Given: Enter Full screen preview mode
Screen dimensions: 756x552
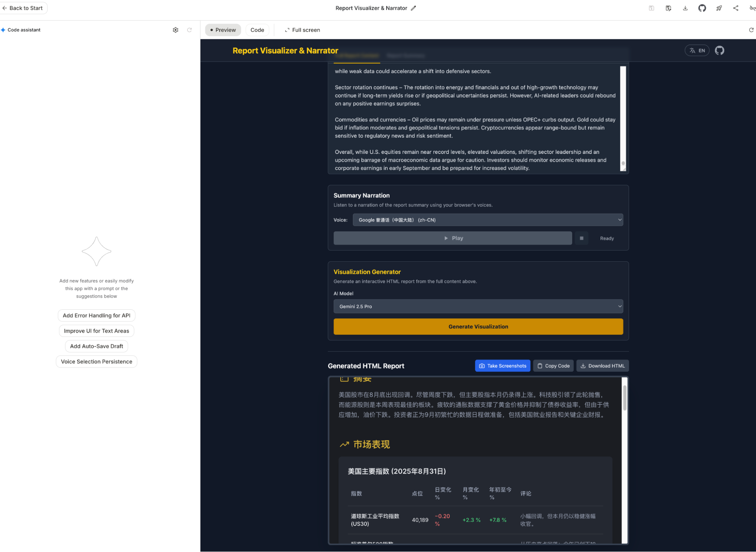Looking at the screenshot, I should pyautogui.click(x=302, y=30).
